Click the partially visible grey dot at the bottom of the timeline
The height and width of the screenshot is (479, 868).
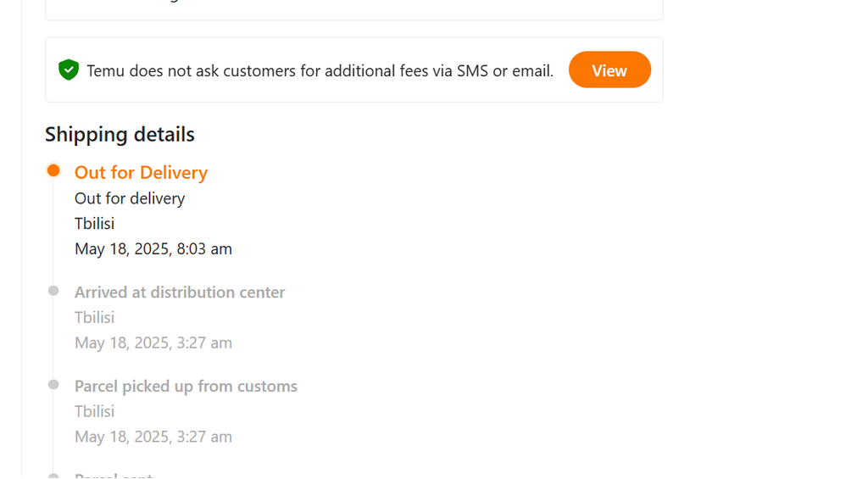53,476
